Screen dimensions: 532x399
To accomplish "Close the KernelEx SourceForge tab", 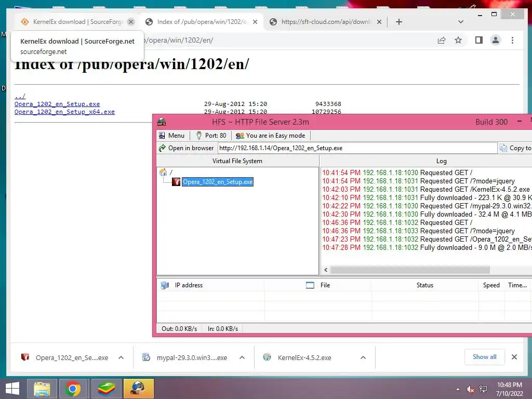I will tap(131, 22).
